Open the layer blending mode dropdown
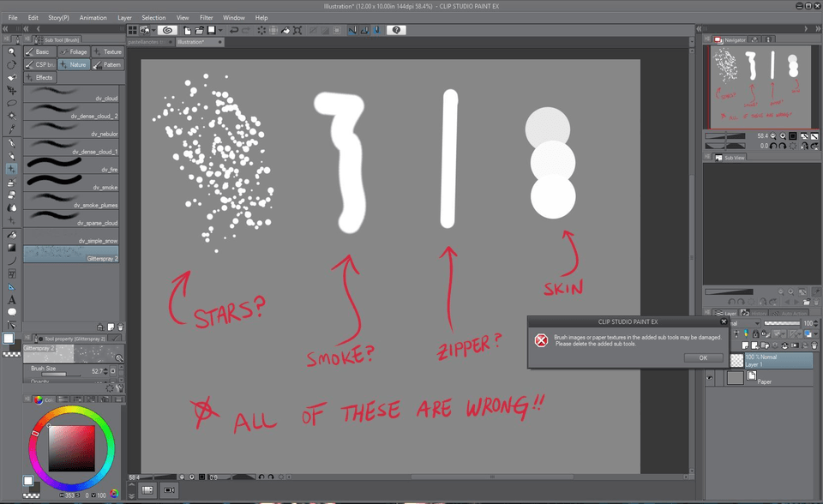The image size is (823, 504). [x=758, y=324]
